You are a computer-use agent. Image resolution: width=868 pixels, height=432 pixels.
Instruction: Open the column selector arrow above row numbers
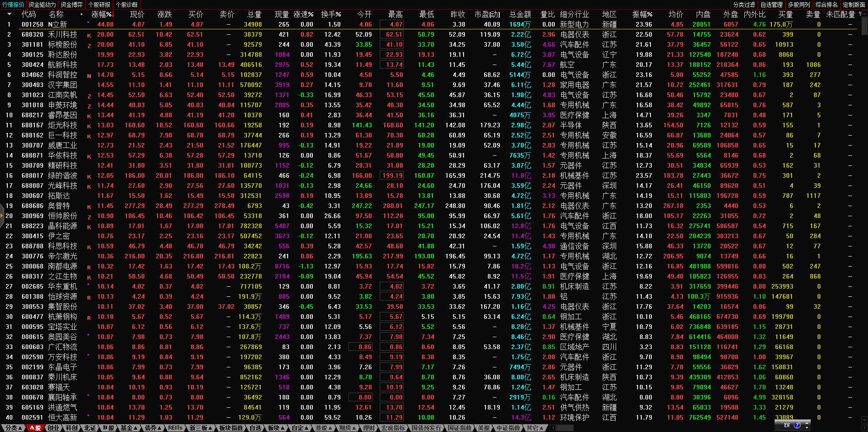tap(9, 14)
